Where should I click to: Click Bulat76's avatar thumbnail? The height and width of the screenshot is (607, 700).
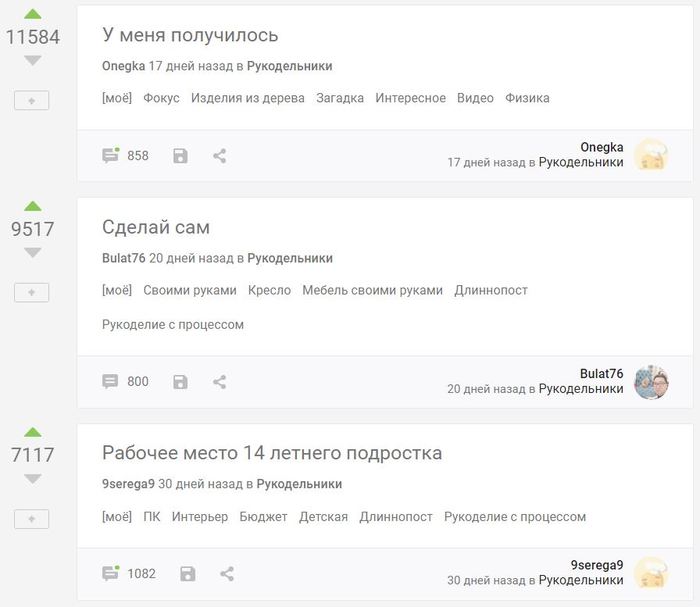[651, 382]
